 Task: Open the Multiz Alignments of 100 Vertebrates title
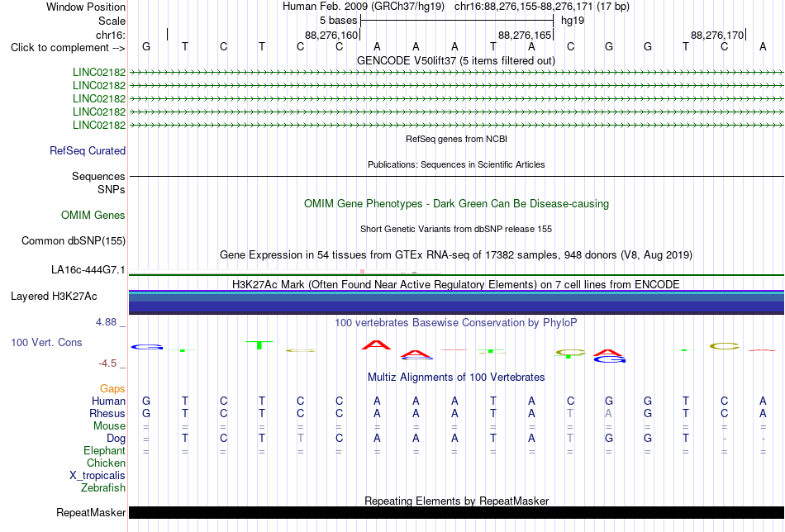(456, 378)
